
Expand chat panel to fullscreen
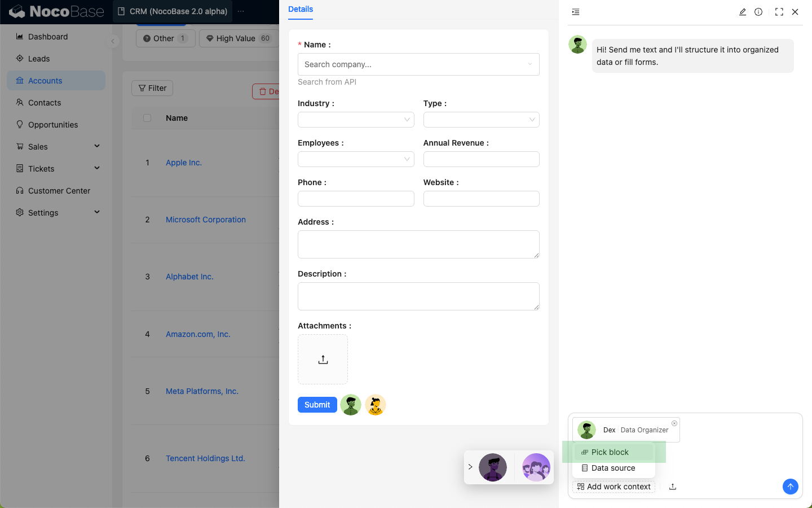click(x=779, y=12)
